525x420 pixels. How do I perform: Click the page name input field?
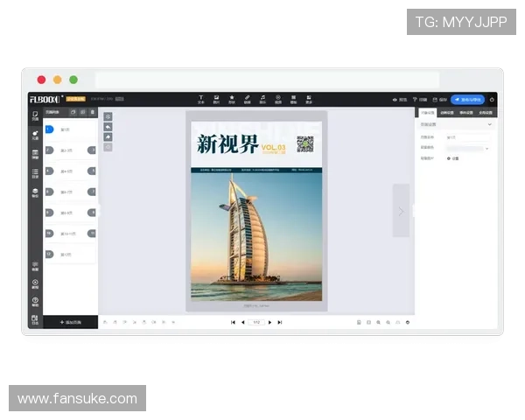click(468, 137)
